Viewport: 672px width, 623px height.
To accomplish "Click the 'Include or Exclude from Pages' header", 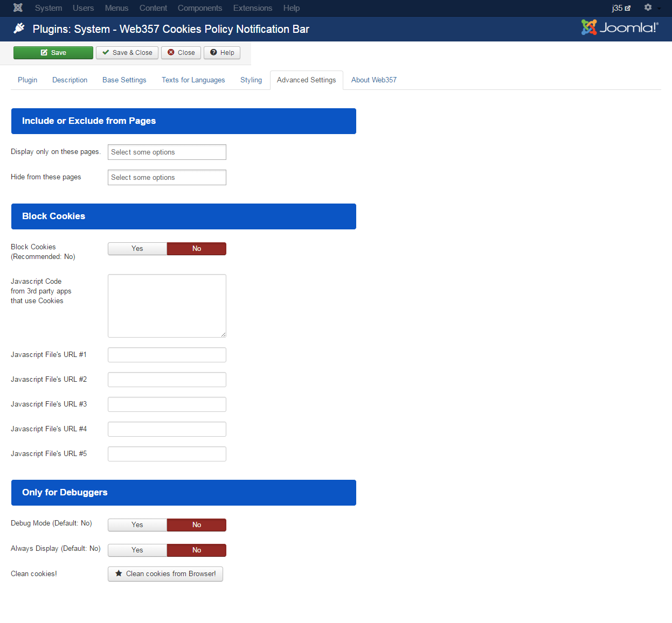I will point(184,121).
